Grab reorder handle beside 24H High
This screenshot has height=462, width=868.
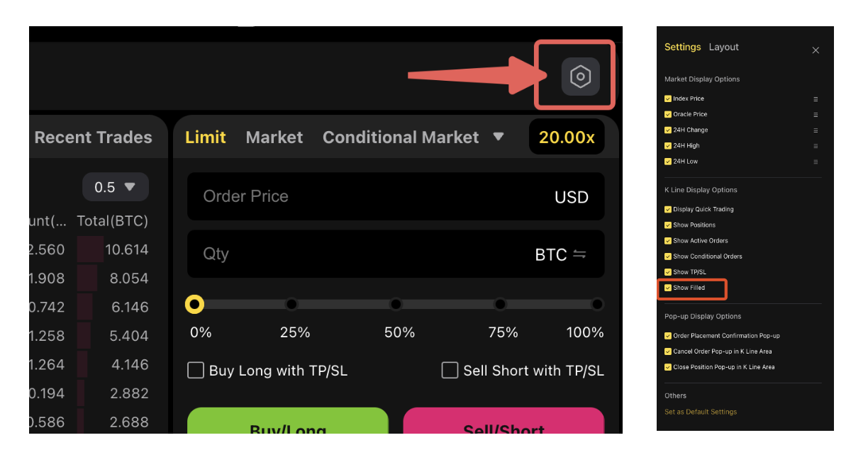[x=816, y=146]
